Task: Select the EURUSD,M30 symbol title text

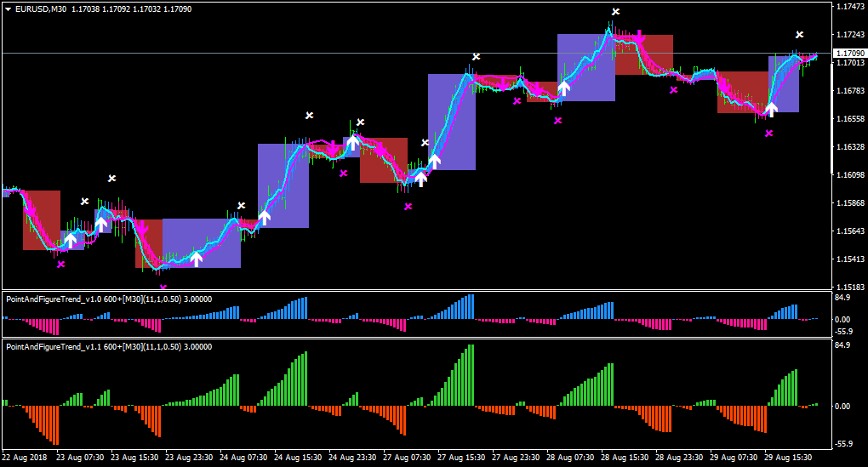Action: point(41,9)
